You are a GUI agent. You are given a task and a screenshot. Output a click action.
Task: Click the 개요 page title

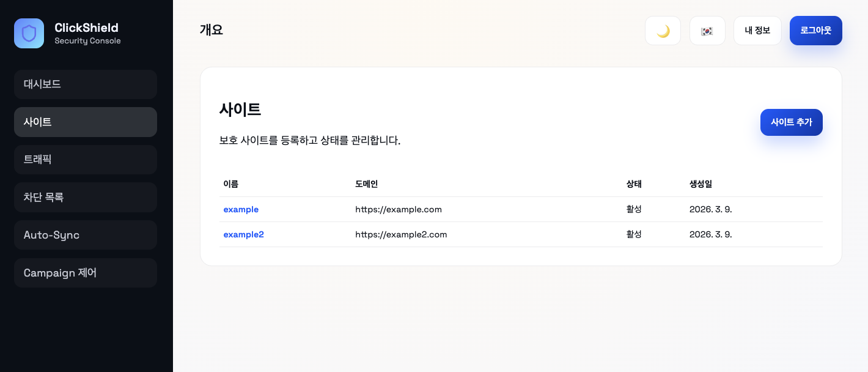click(x=211, y=30)
